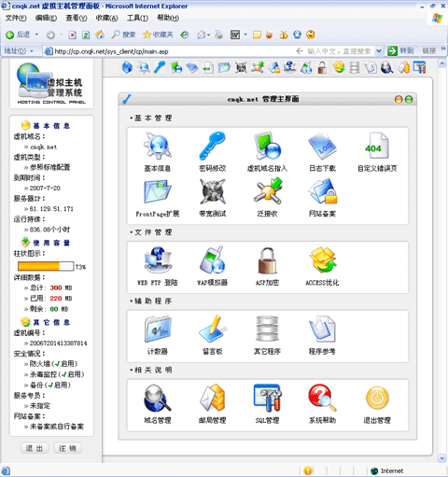Screen dimensions: 448x477
Task: Click IE Search (搜索) button
Action: (123, 35)
